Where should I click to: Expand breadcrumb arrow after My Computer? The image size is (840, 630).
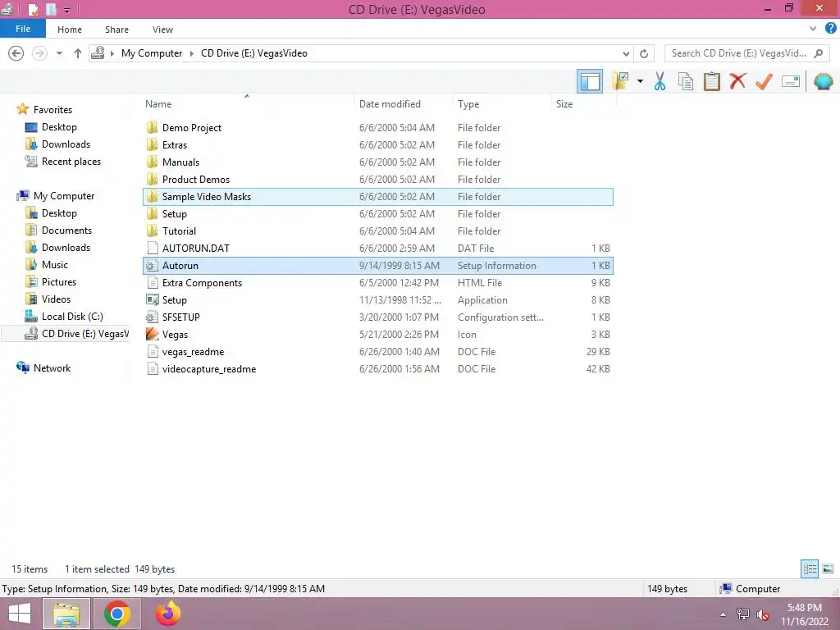coord(191,53)
